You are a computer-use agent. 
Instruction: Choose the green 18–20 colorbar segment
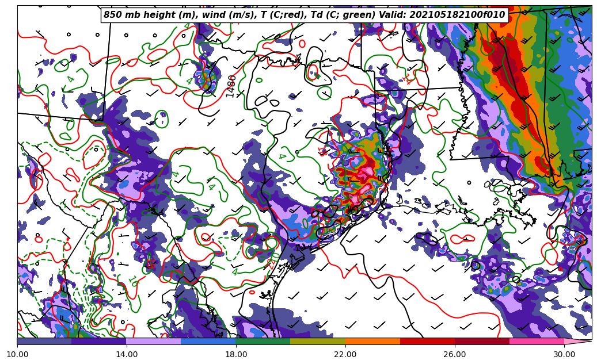263,341
